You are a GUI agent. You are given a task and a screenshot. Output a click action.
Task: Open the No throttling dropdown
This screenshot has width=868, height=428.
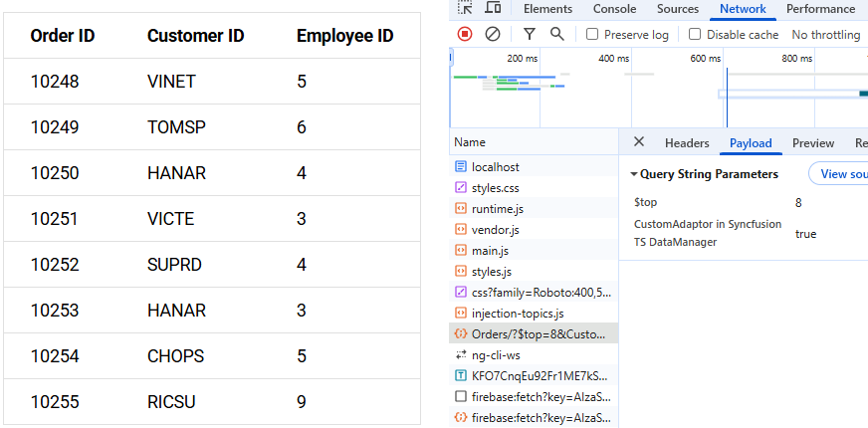coord(826,35)
